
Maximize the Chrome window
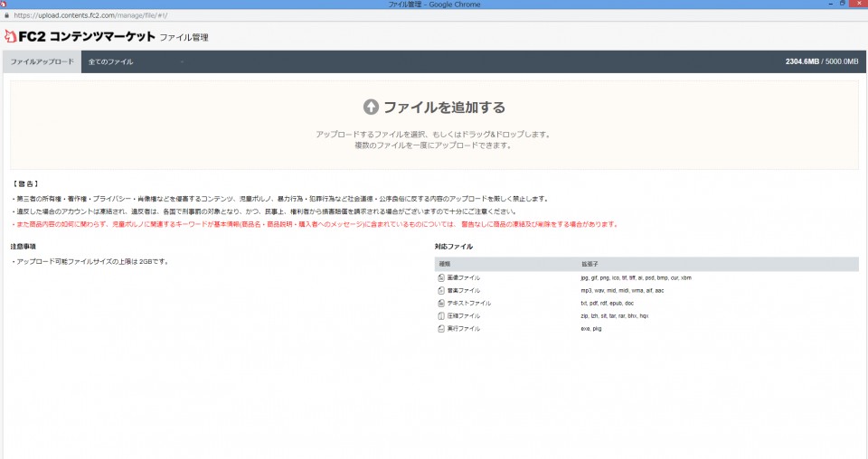pos(843,5)
